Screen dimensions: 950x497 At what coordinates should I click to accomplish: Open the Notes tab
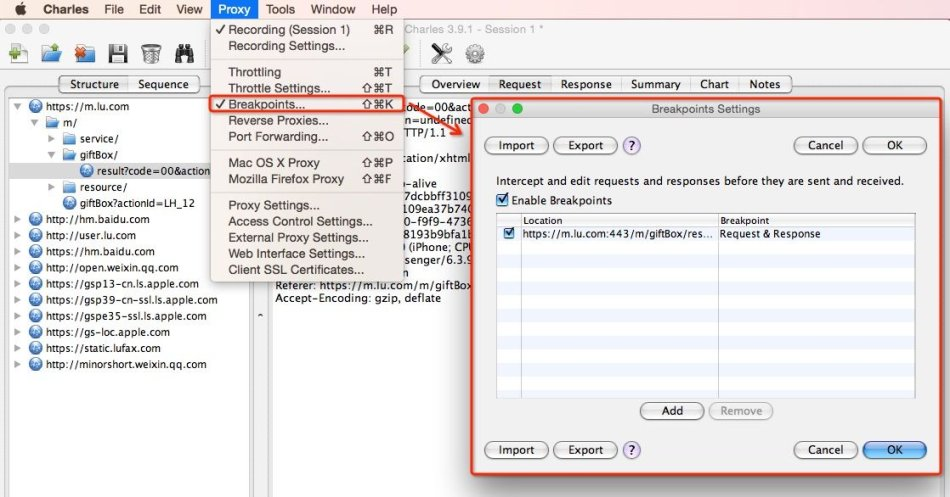pos(765,84)
